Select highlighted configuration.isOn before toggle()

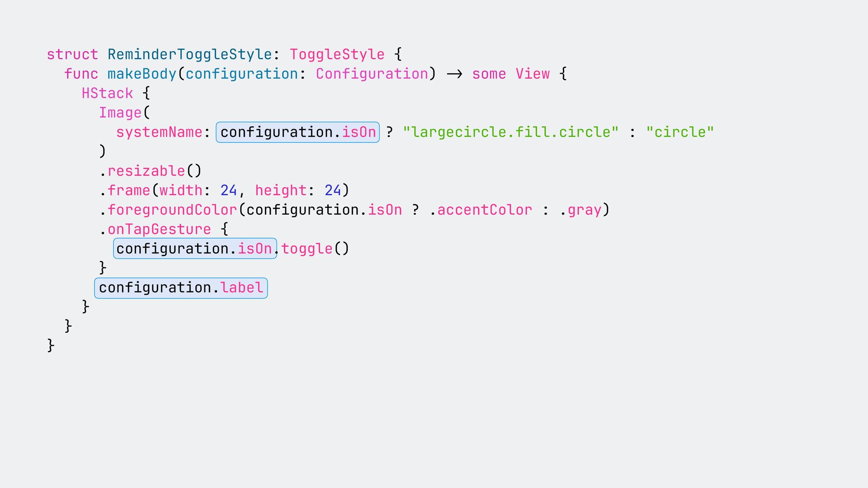(195, 249)
